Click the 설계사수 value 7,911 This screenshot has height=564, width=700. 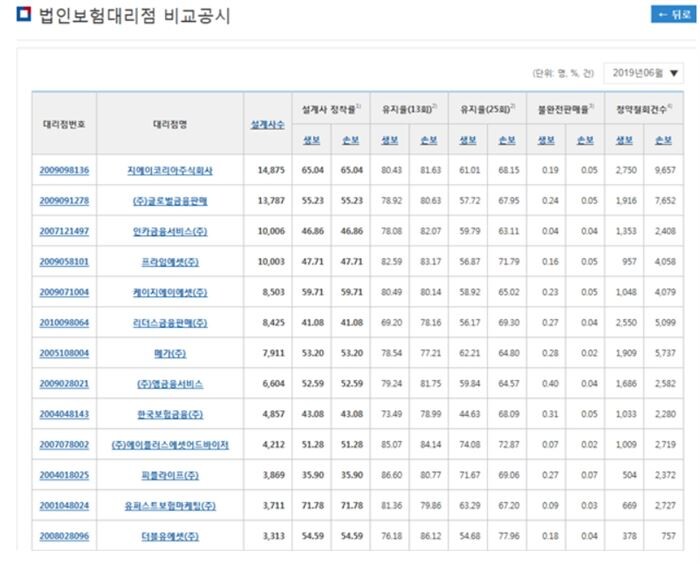point(273,353)
